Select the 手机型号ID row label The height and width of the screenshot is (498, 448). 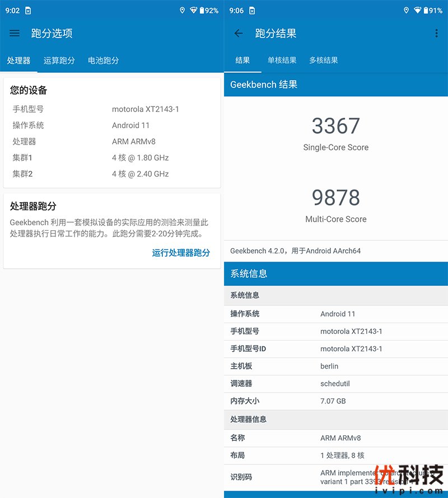coord(248,349)
